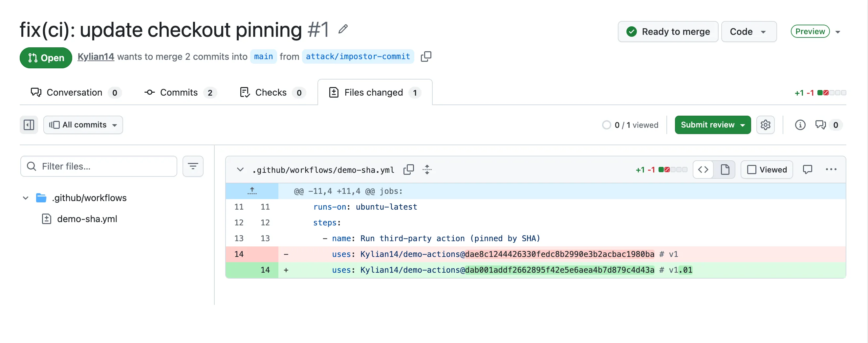The width and height of the screenshot is (868, 343).
Task: Collapse the file tree sidebar icon
Action: (29, 125)
